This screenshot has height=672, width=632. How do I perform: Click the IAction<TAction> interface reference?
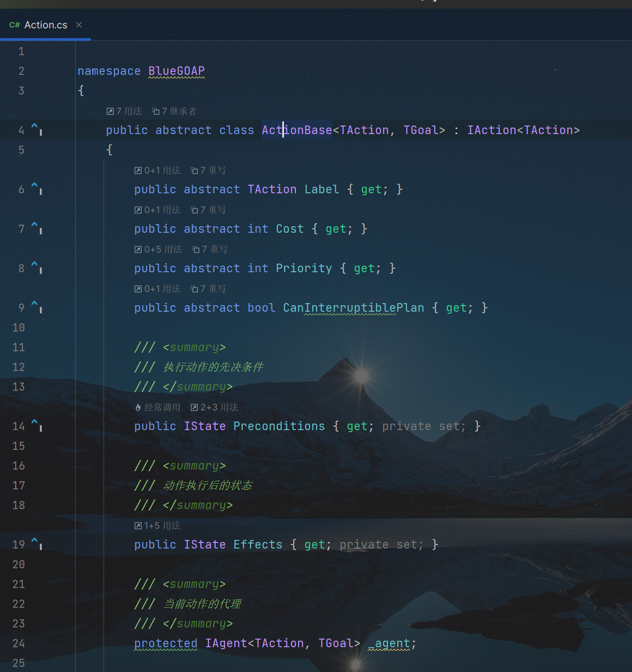tap(523, 130)
